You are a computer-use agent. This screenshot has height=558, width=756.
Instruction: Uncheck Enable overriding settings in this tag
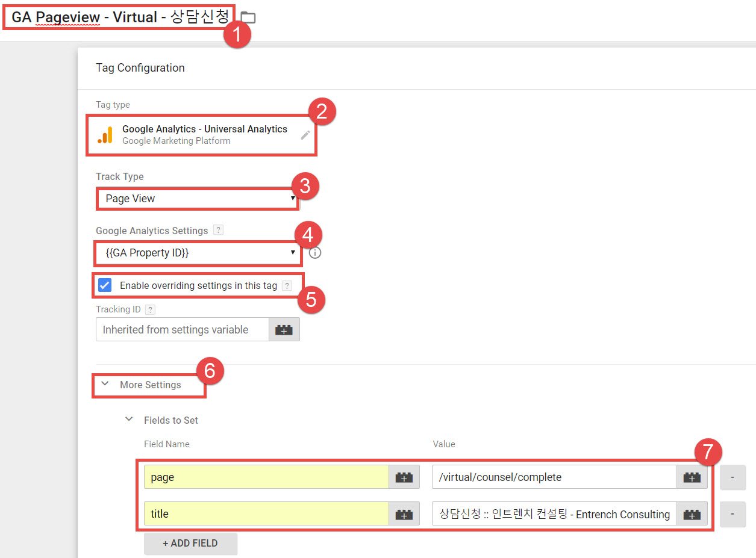pos(105,285)
